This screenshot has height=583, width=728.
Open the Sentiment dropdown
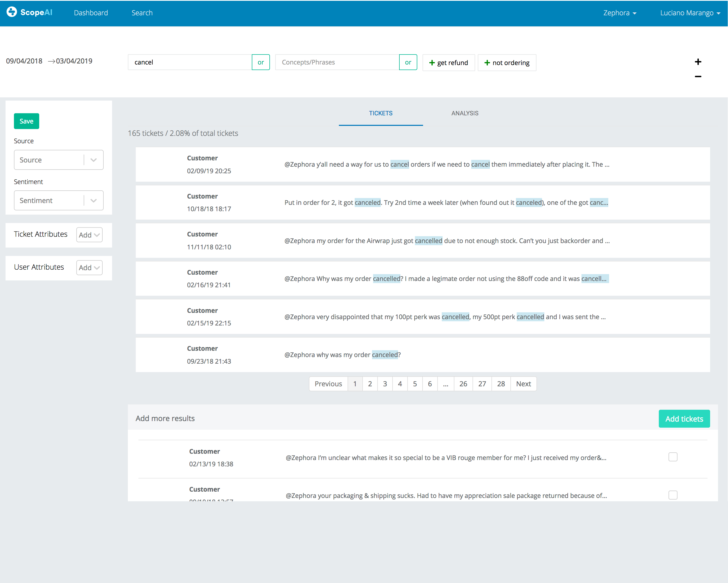(59, 200)
